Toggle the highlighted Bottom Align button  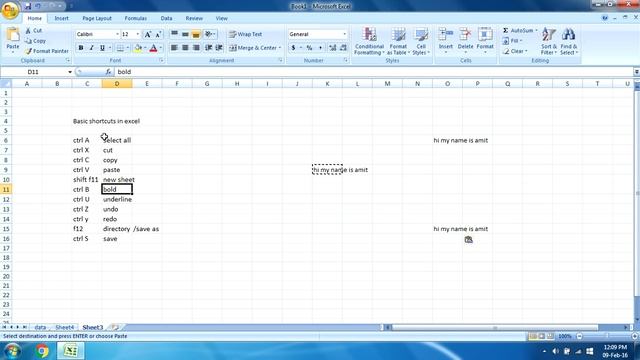pyautogui.click(x=196, y=34)
